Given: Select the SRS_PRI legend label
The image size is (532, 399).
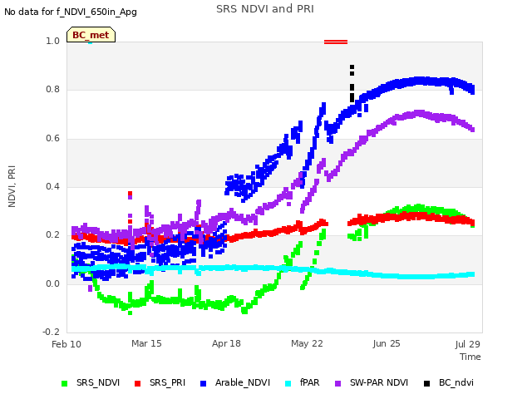Looking at the screenshot, I should point(168,382).
